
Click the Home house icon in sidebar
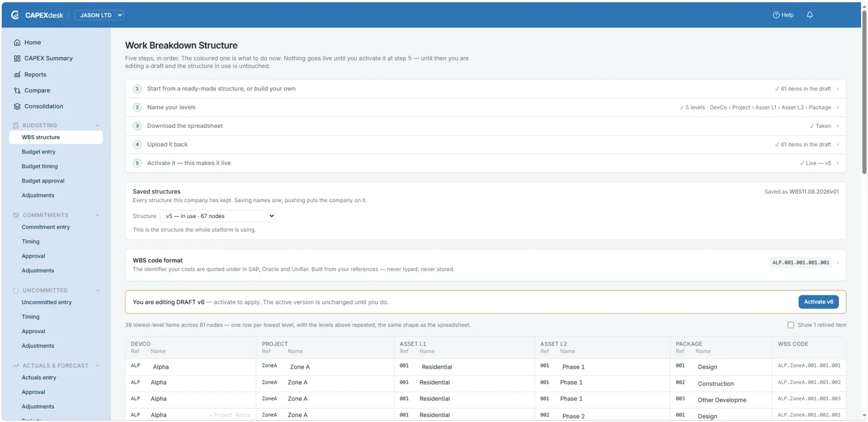(17, 42)
